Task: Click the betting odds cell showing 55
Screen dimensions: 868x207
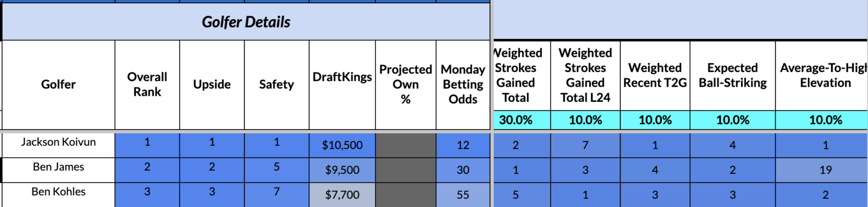Action: tap(463, 195)
